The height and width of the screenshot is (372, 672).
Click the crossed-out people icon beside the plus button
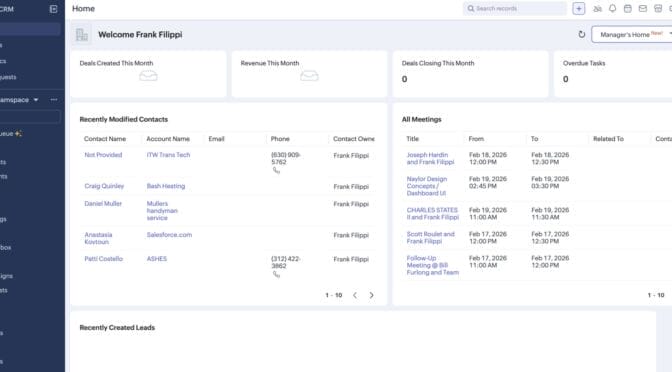click(x=597, y=9)
